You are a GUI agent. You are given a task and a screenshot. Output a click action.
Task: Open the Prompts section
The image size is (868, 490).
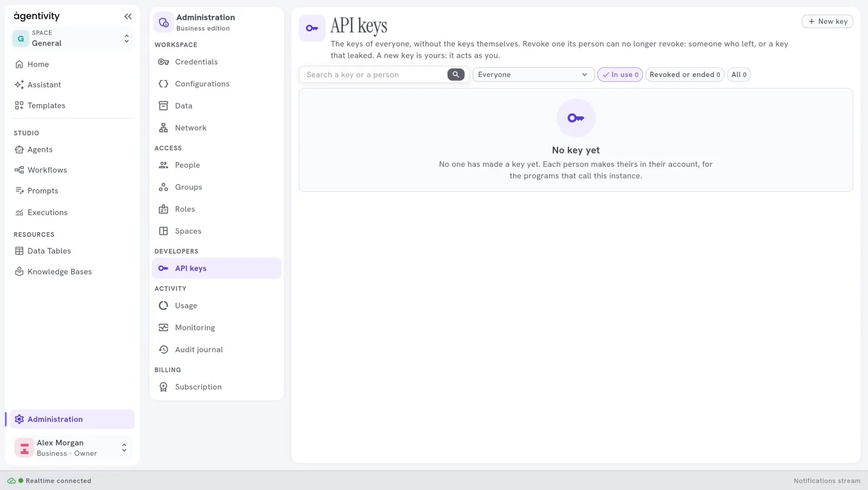tap(72, 191)
